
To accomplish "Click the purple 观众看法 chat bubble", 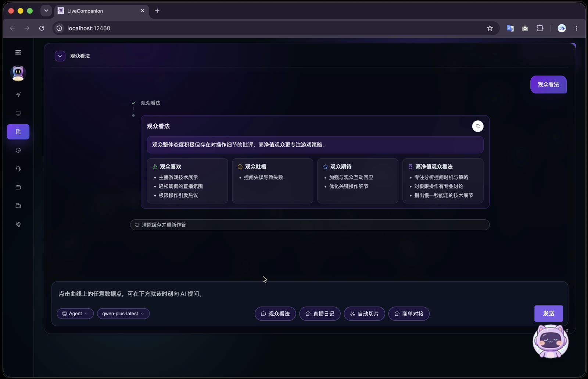I will tap(548, 85).
